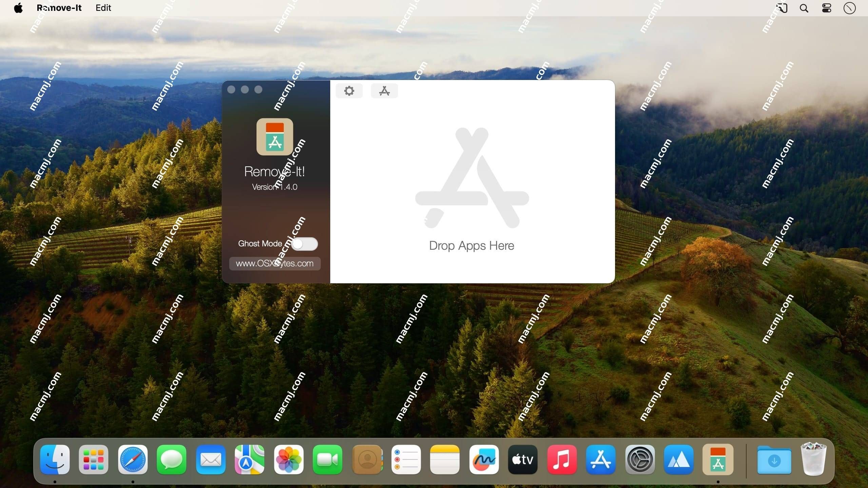
Task: Open the Apple menu
Action: coord(18,8)
